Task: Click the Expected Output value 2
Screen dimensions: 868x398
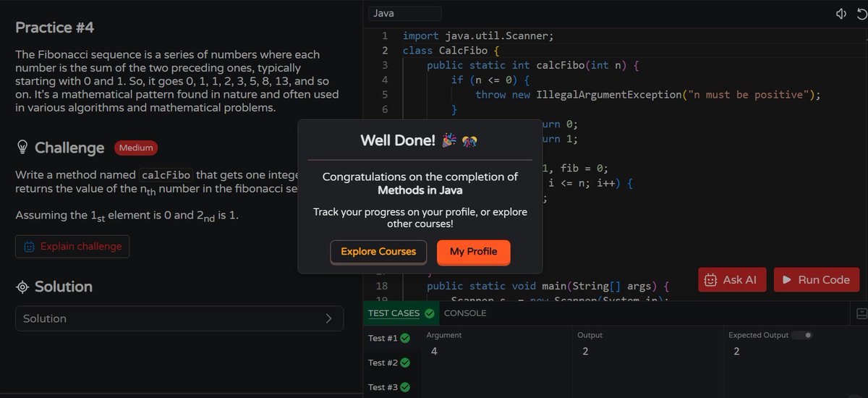Action: pyautogui.click(x=736, y=352)
